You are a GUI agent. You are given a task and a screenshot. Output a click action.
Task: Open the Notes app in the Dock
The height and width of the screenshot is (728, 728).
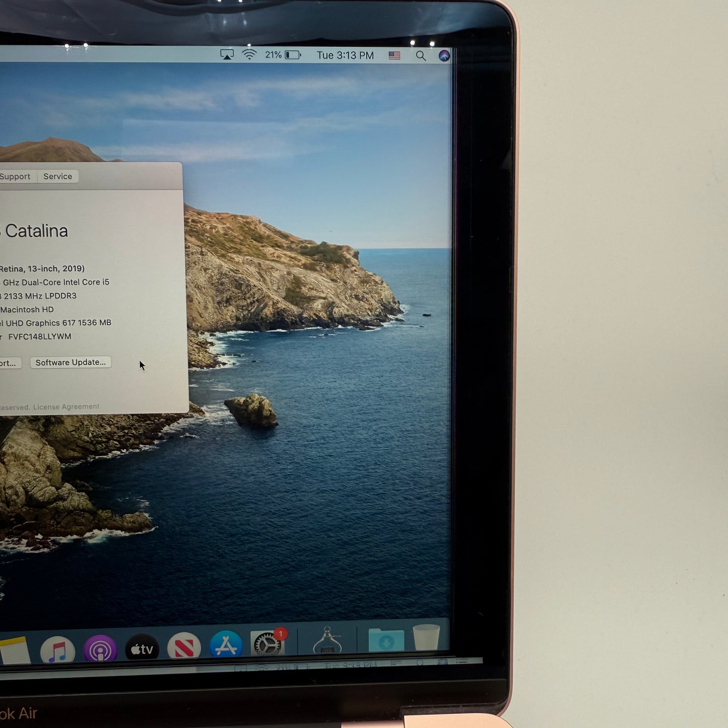pos(15,651)
